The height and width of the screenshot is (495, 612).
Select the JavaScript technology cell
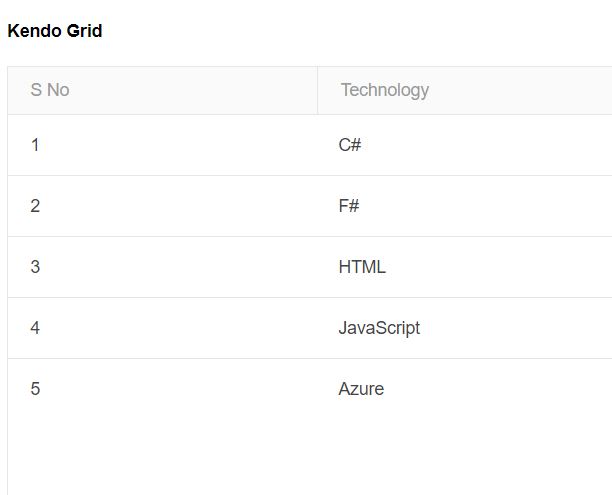point(465,328)
